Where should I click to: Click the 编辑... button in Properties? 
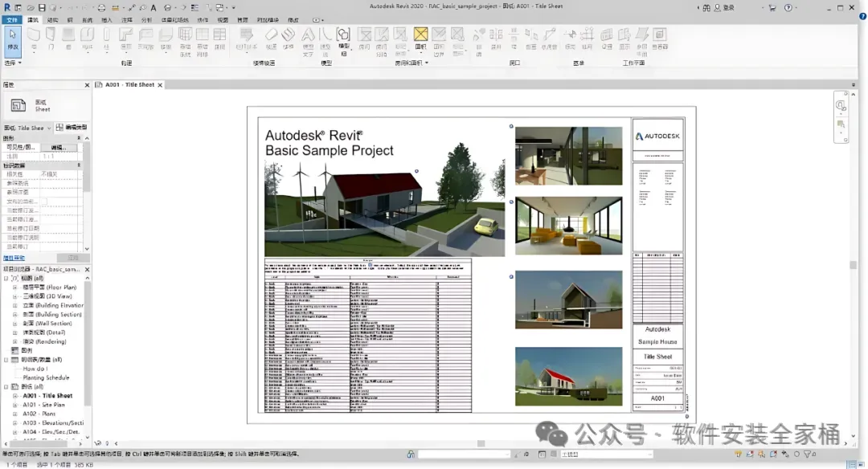pyautogui.click(x=58, y=148)
